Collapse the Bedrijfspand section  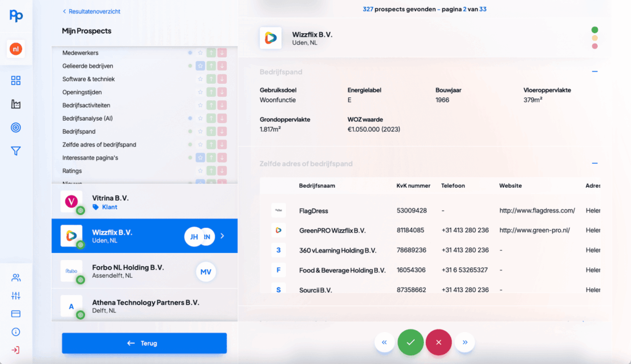tap(595, 71)
